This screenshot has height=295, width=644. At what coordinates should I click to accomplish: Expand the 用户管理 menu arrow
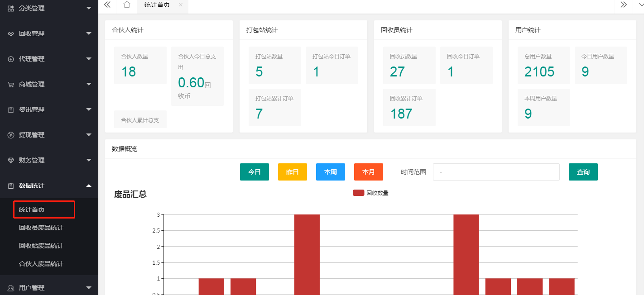tap(89, 288)
